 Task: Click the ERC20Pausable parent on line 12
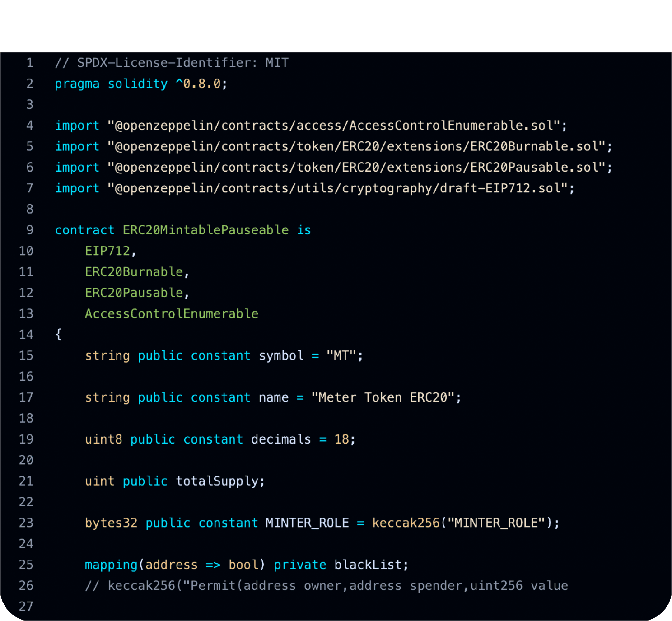click(x=134, y=293)
